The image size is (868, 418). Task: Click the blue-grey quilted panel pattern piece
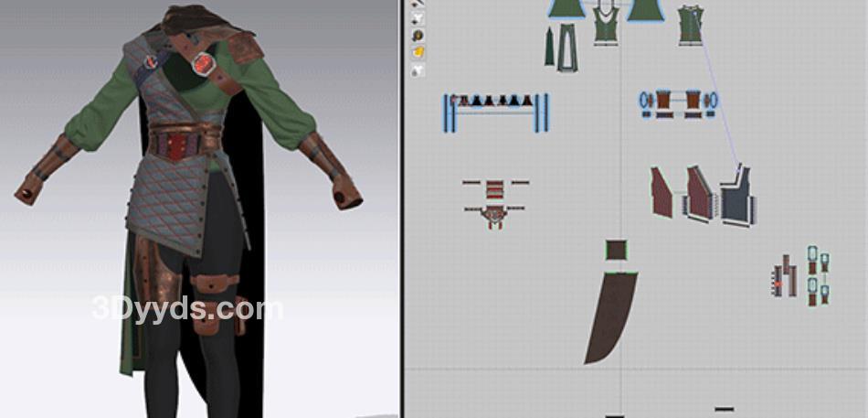pos(738,198)
